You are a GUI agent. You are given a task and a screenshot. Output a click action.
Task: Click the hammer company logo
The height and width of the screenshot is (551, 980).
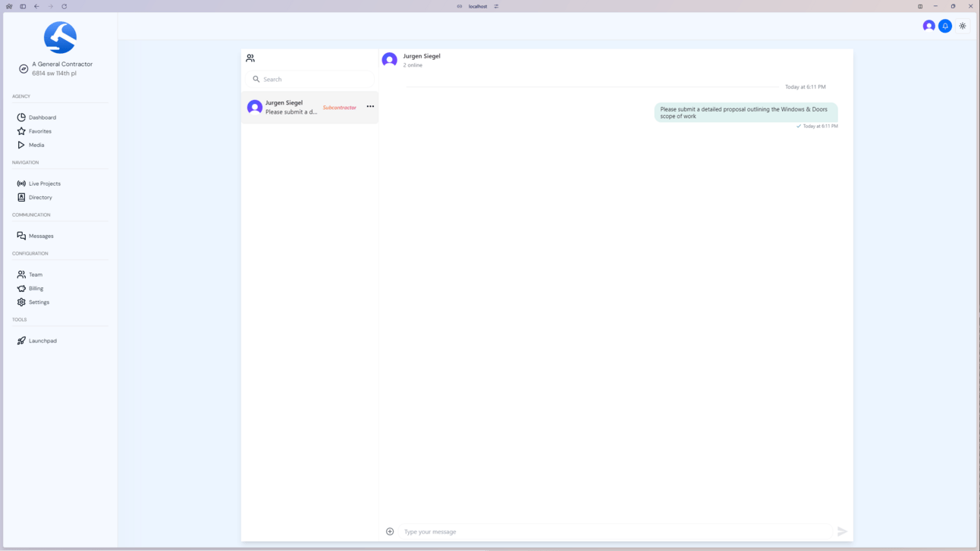60,37
